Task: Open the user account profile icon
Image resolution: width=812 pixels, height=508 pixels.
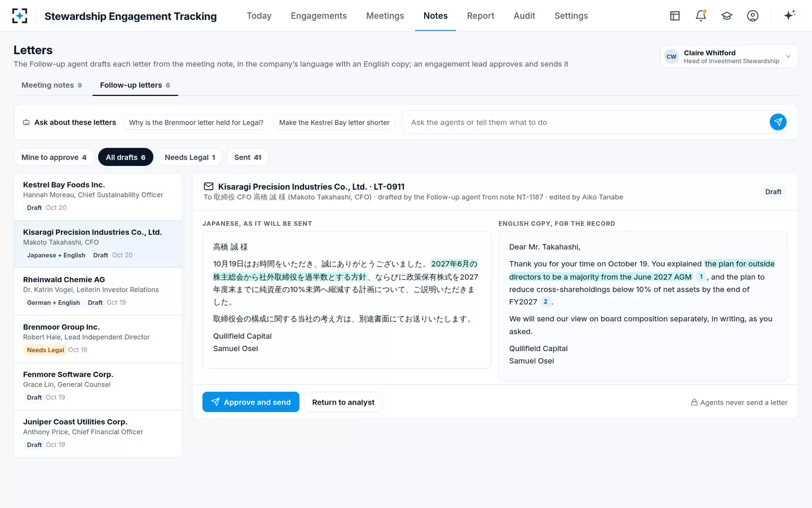Action: [753, 16]
